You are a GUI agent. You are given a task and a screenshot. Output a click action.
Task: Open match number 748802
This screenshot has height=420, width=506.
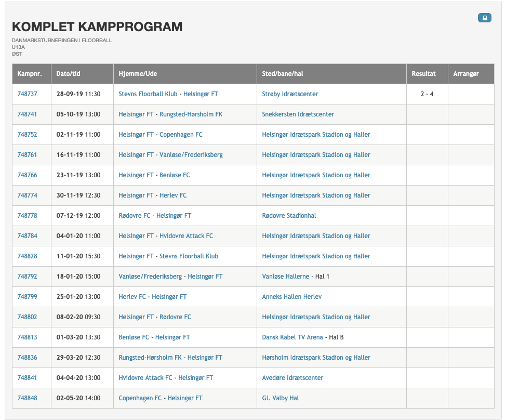(x=27, y=317)
